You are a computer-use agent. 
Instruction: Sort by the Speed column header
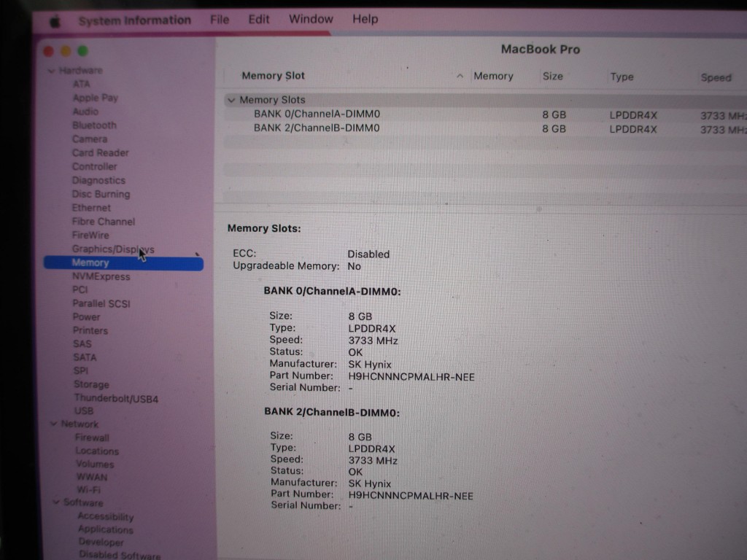(x=716, y=77)
